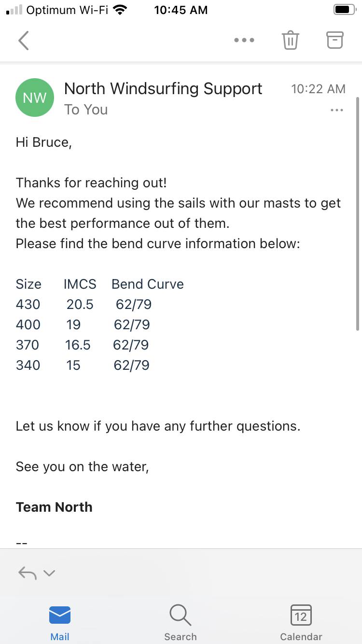362x644 pixels.
Task: Switch to the Mail tab
Action: [60, 623]
